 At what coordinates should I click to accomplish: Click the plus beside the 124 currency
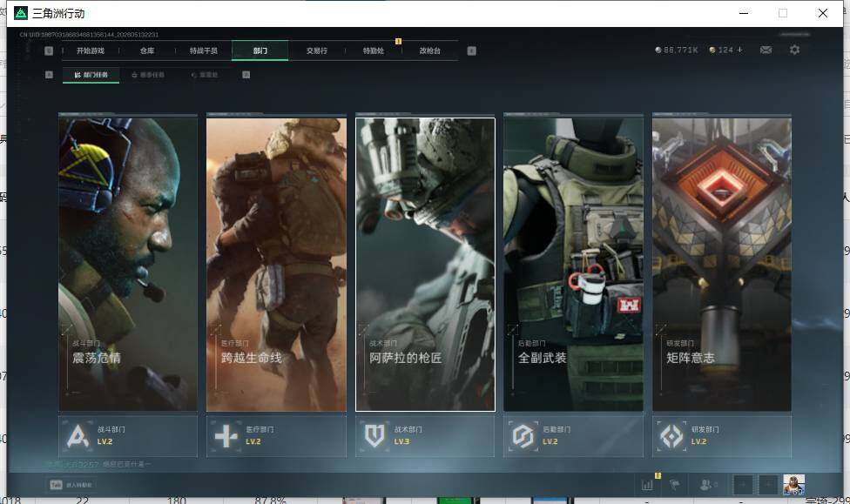(739, 50)
